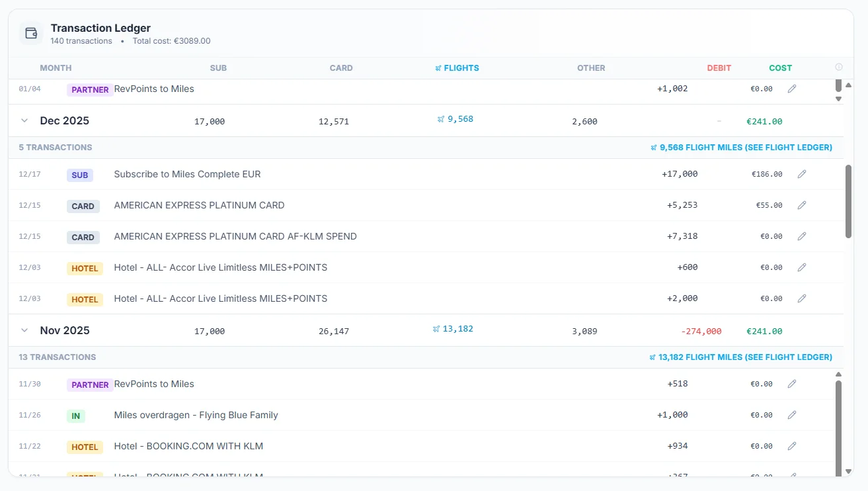868x491 pixels.
Task: Click the COST column header
Action: (x=780, y=68)
